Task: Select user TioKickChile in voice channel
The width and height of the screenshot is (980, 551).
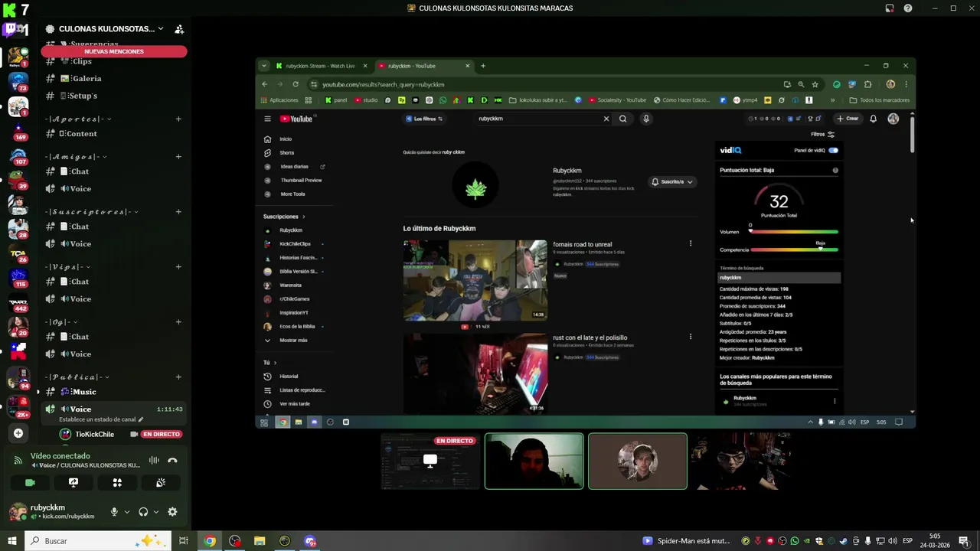Action: coord(94,434)
